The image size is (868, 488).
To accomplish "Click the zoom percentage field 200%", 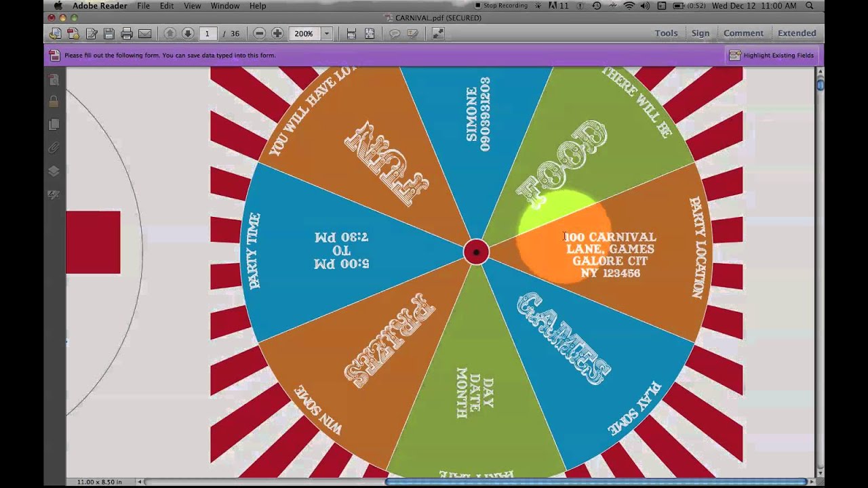I will pos(304,33).
